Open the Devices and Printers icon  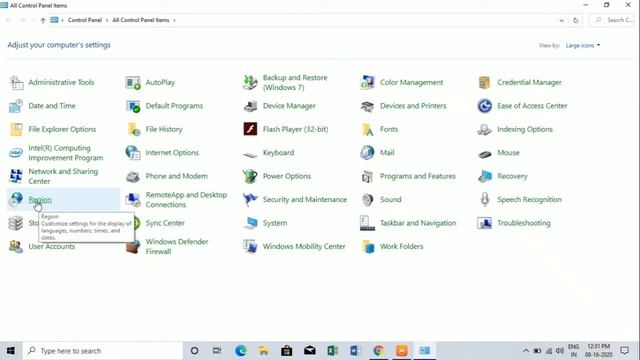367,106
